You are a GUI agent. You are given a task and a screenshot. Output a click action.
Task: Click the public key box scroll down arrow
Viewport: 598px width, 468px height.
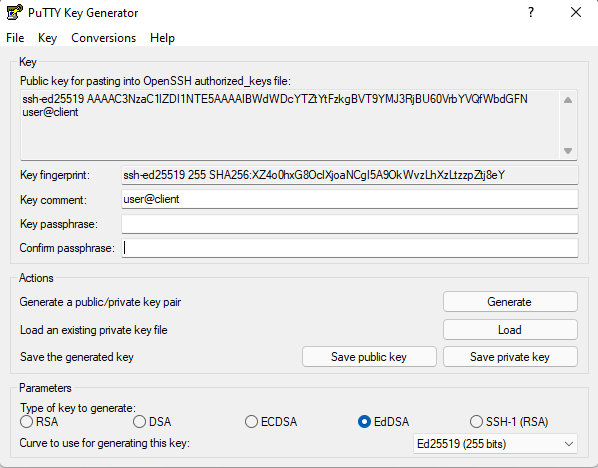tap(568, 151)
